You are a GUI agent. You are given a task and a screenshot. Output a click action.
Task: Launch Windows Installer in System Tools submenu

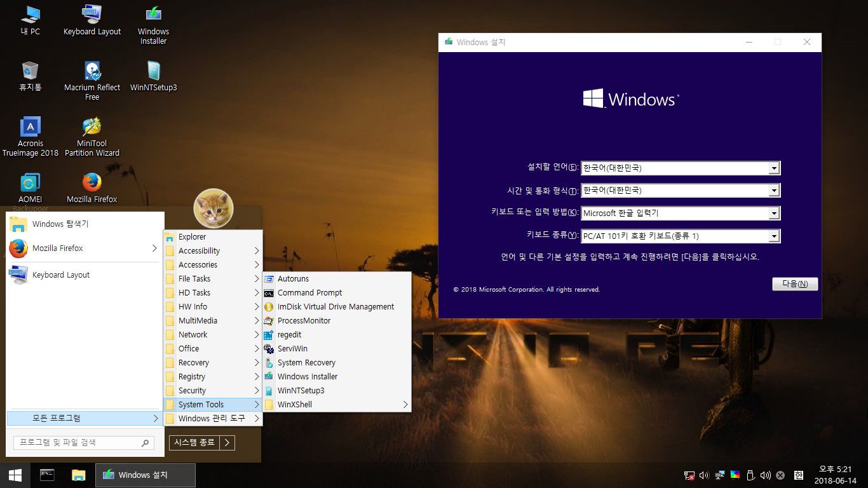pos(337,376)
